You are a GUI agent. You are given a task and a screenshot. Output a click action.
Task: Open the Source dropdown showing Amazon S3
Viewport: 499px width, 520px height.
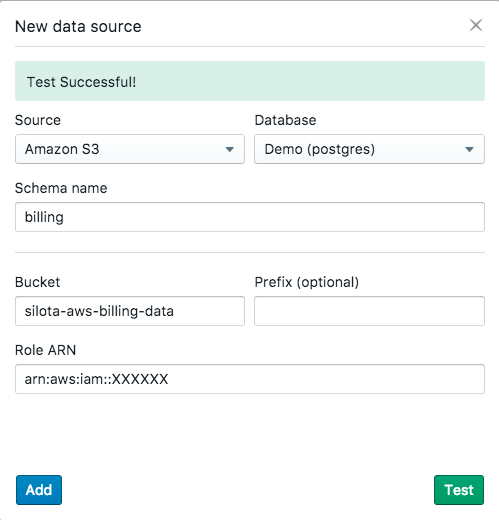click(130, 149)
